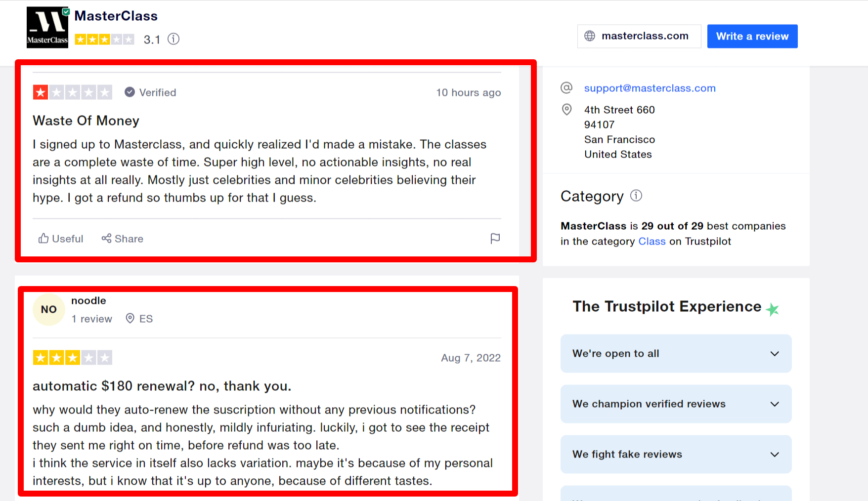Screen dimensions: 868x501
Task: Share the Waste Of Money review
Action: pyautogui.click(x=123, y=239)
